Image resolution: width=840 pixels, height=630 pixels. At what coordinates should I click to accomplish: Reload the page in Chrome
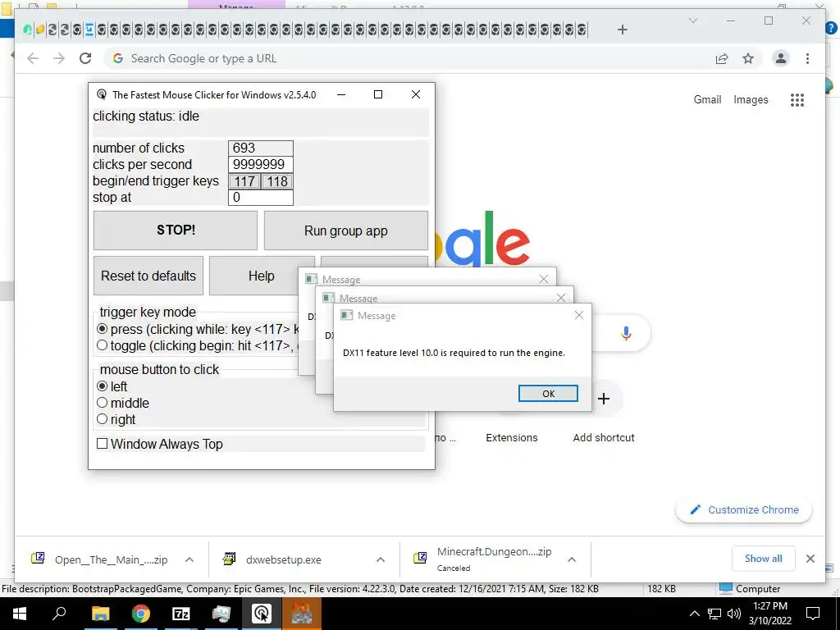[x=85, y=58]
